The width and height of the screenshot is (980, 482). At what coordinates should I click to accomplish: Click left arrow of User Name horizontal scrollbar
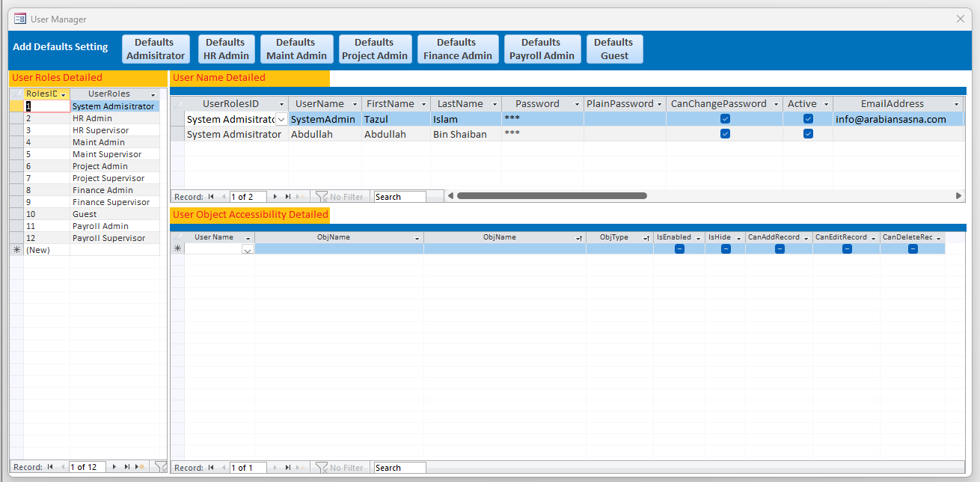click(x=450, y=196)
